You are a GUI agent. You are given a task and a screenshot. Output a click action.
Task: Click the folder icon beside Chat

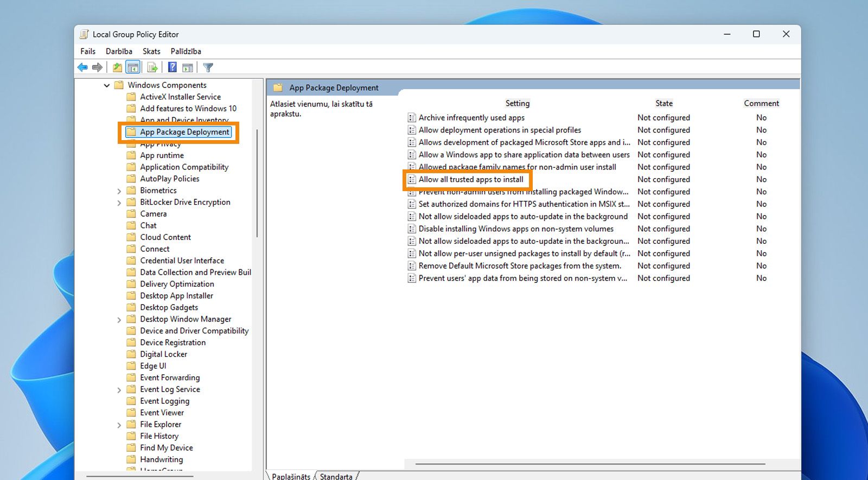pos(131,225)
